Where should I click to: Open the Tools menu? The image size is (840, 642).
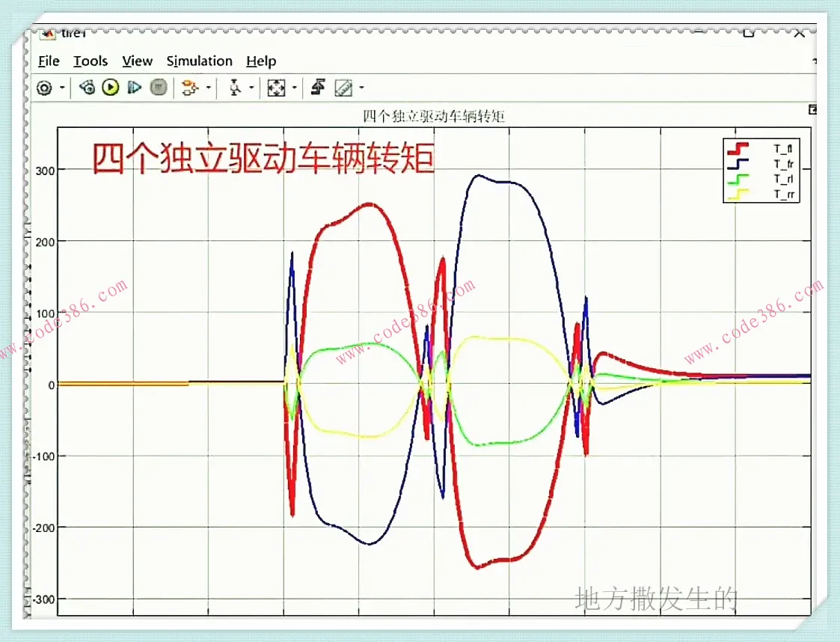90,61
